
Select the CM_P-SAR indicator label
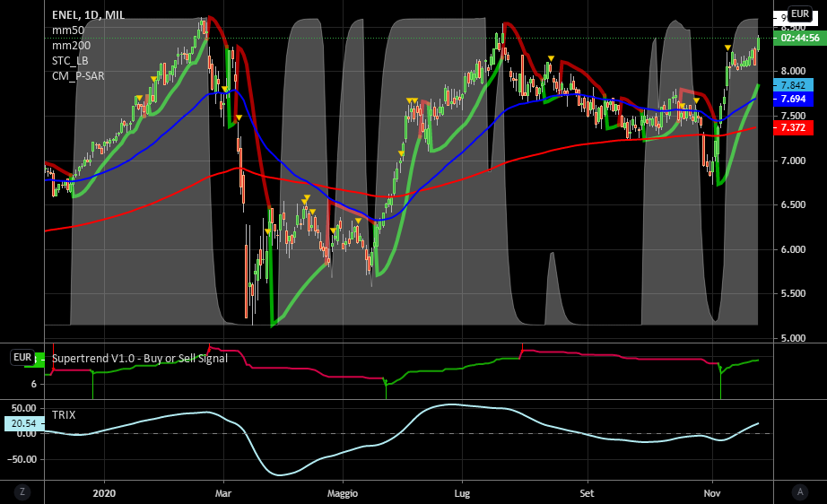tap(78, 76)
